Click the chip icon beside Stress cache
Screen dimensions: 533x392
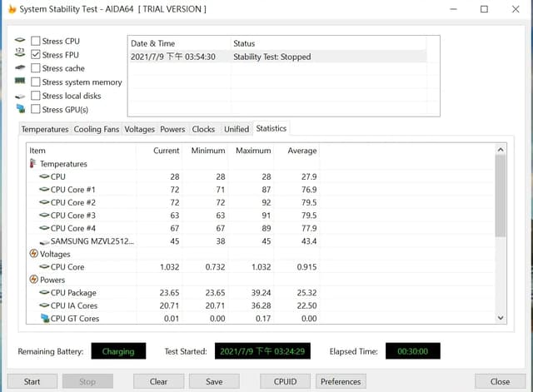tap(20, 67)
